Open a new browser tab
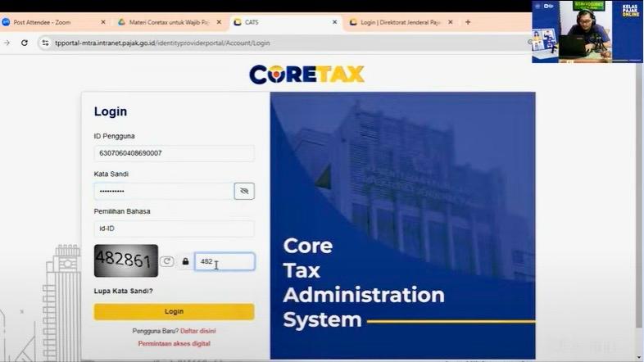 [x=468, y=22]
